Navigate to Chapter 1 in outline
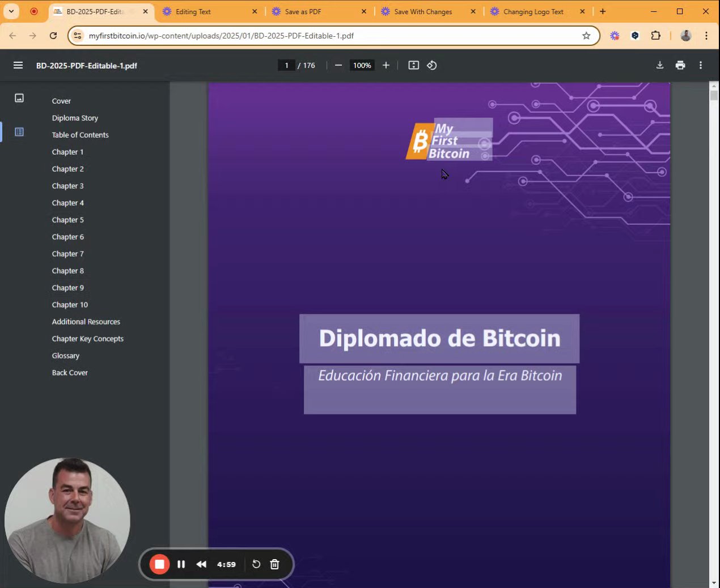 click(x=67, y=152)
